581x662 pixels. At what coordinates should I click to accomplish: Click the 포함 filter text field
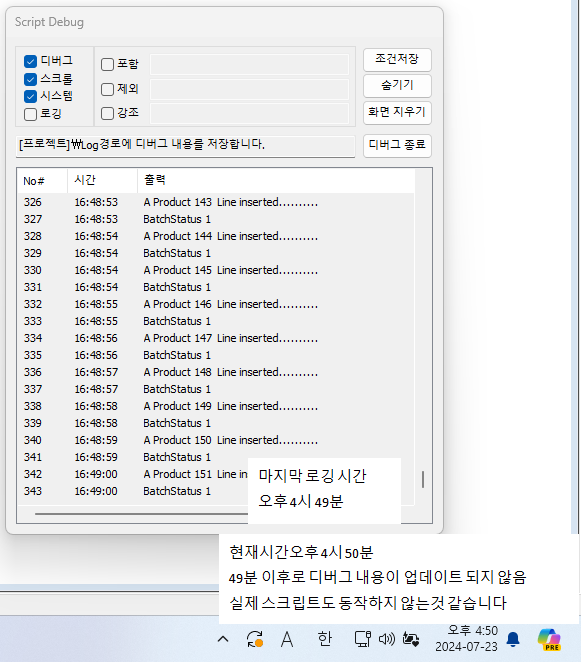coord(250,65)
